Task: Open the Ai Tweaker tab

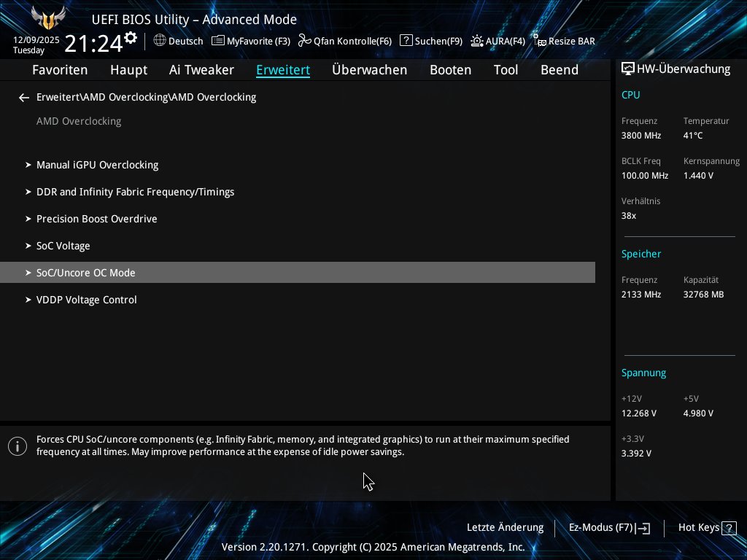Action: point(201,70)
